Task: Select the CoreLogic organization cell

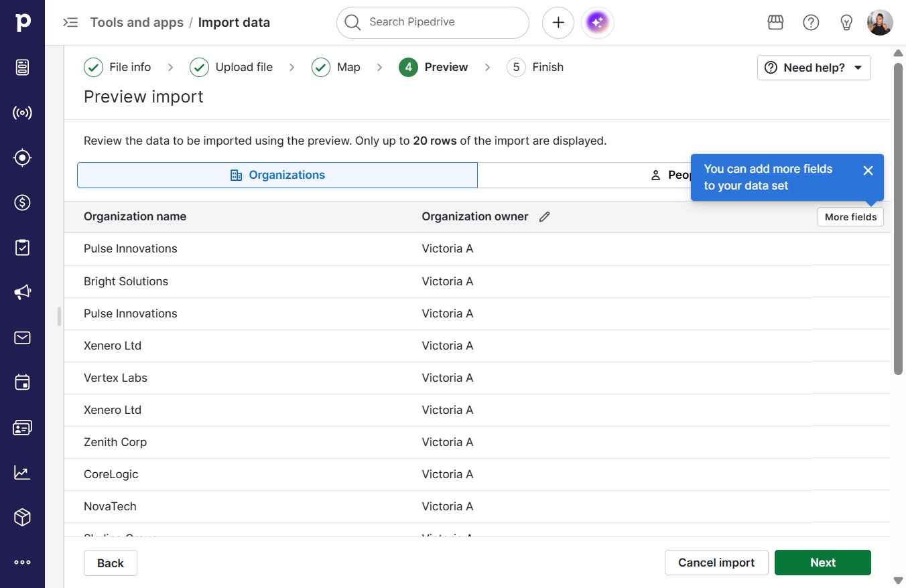Action: tap(111, 474)
